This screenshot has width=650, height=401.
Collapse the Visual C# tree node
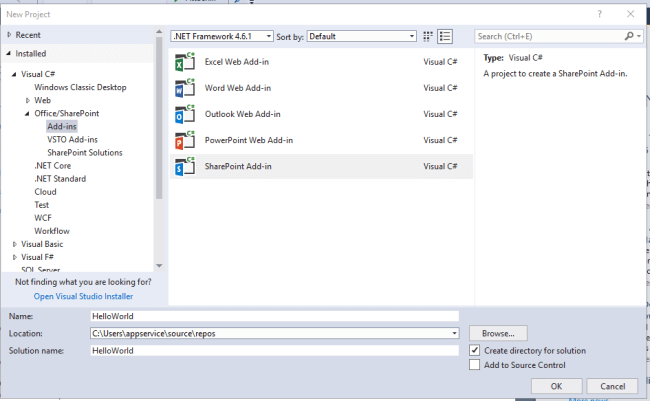tap(14, 74)
